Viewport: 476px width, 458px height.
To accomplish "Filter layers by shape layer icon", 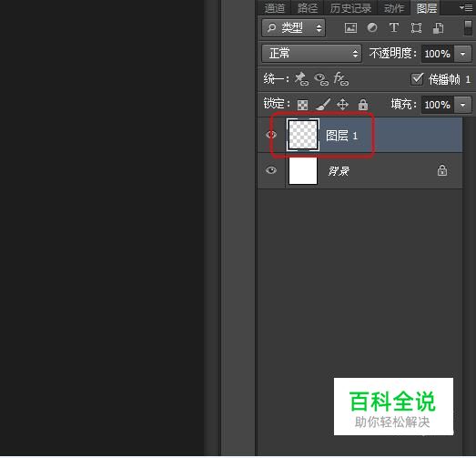I will [x=416, y=28].
